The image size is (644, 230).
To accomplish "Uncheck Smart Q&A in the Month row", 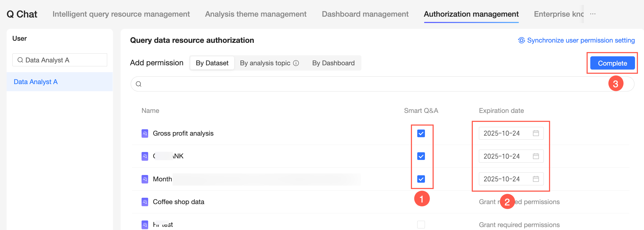I will [x=421, y=179].
